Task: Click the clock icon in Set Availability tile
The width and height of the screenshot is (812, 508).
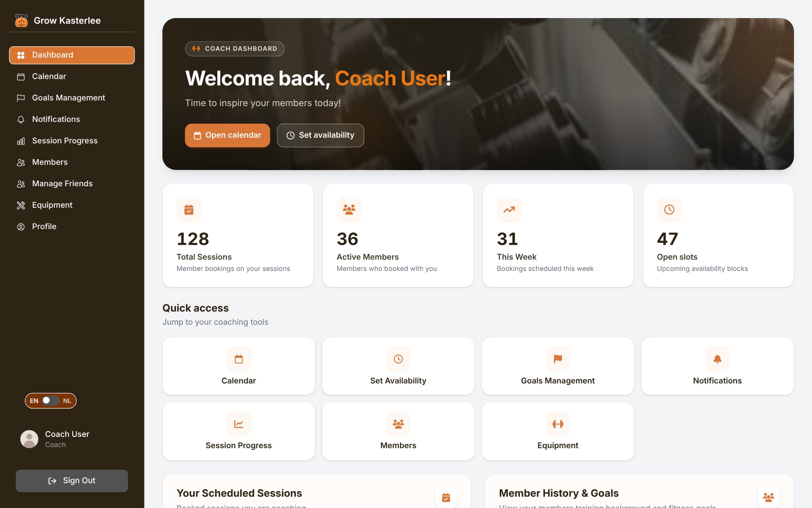Action: (398, 359)
